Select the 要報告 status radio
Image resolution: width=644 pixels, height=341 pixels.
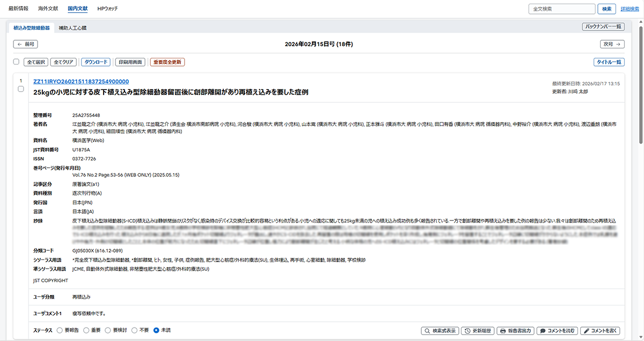pos(59,330)
